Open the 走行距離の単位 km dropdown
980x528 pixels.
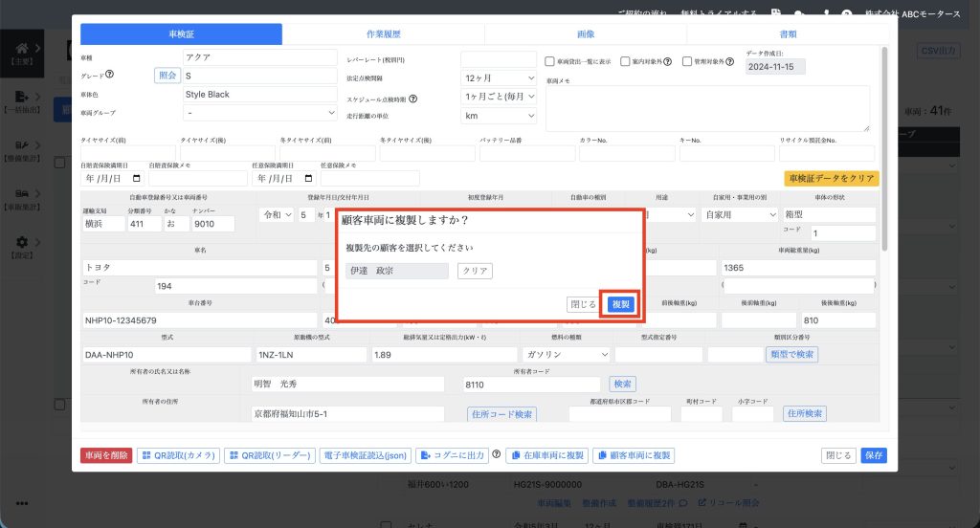(x=499, y=116)
